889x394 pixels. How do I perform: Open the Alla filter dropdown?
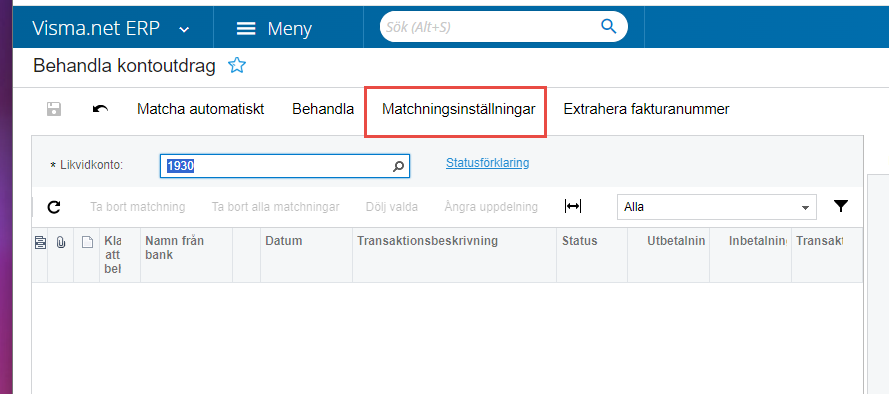pos(717,207)
